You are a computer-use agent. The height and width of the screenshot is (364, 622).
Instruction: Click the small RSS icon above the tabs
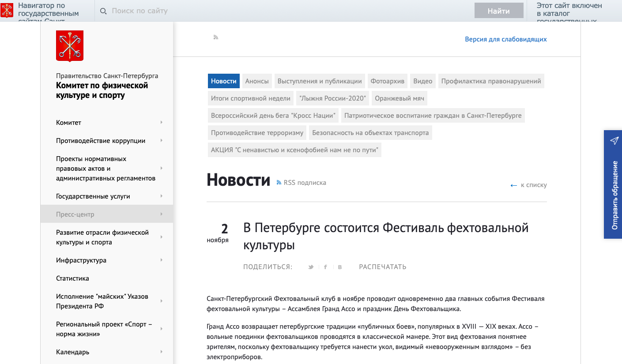216,38
